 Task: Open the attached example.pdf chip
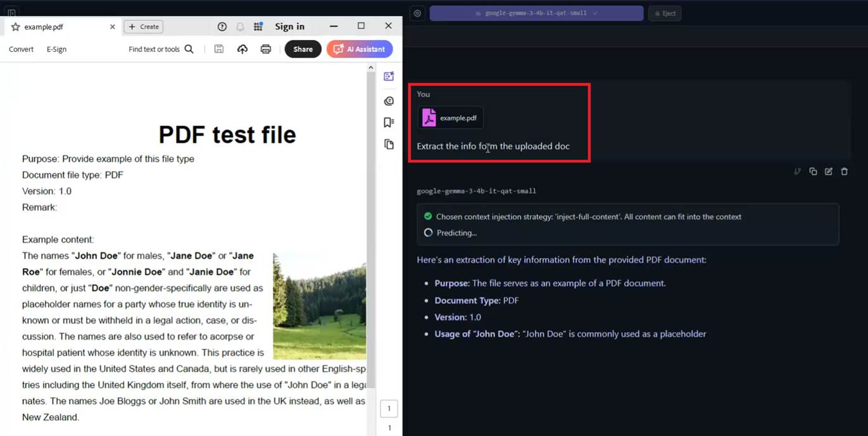click(x=450, y=118)
